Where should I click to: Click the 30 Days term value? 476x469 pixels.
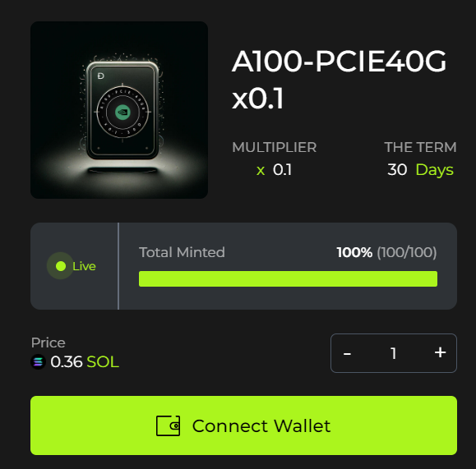420,170
